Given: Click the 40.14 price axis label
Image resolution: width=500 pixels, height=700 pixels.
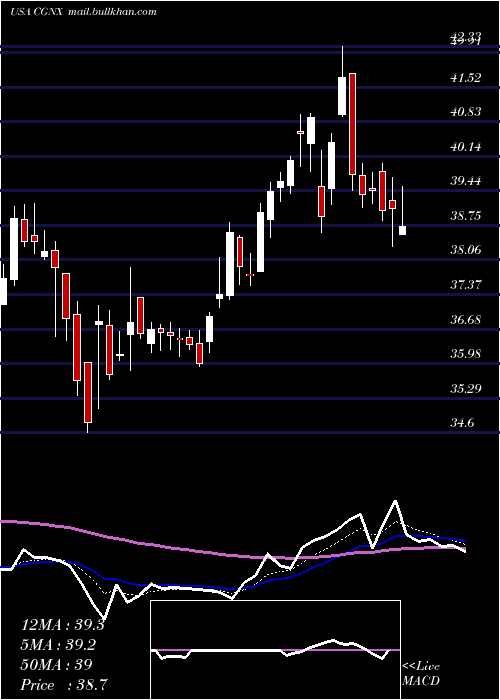Looking at the screenshot, I should point(466,146).
